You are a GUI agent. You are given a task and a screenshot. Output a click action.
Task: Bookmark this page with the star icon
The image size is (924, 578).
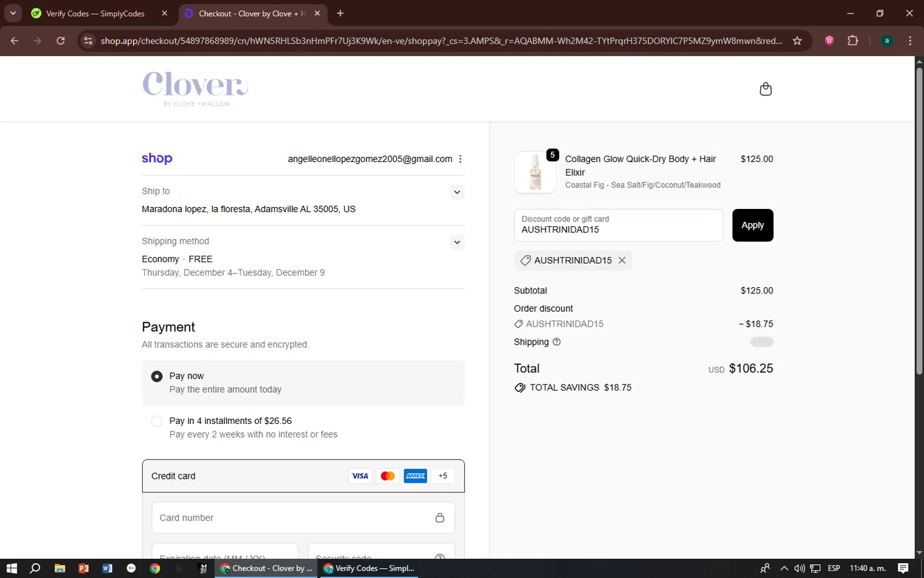[797, 41]
